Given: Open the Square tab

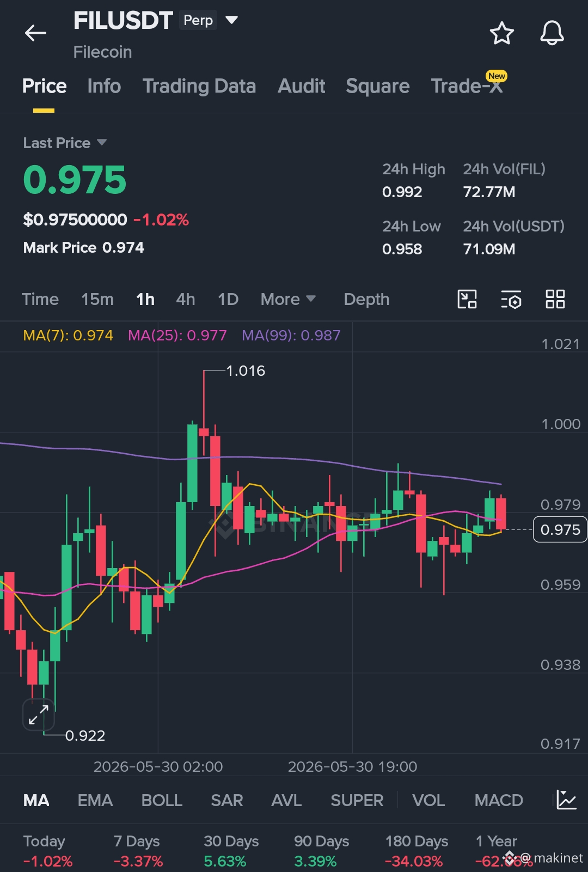Looking at the screenshot, I should point(378,86).
